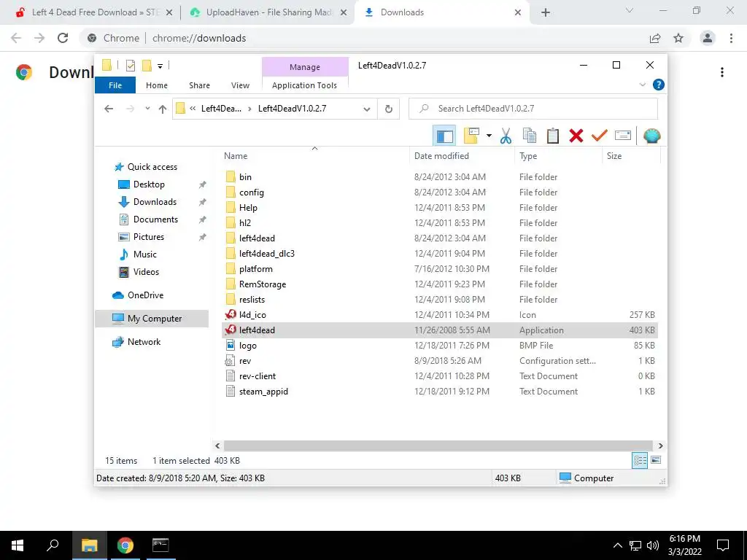Open Quick Access Toolbar customize dropdown
Image resolution: width=747 pixels, height=560 pixels.
pyautogui.click(x=160, y=66)
